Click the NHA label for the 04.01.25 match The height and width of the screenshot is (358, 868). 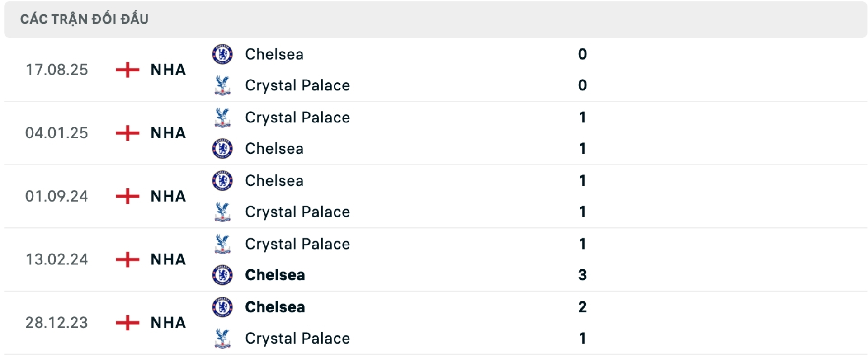167,133
